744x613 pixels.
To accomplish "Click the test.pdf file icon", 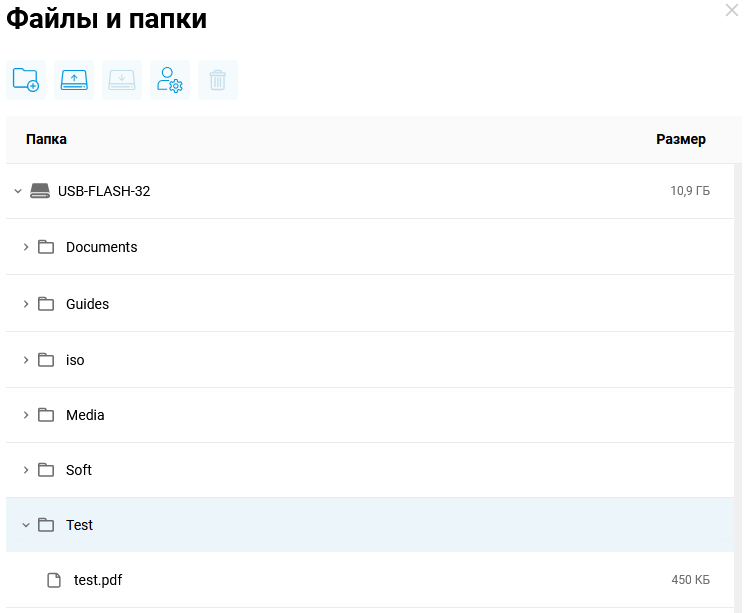I will click(x=56, y=580).
